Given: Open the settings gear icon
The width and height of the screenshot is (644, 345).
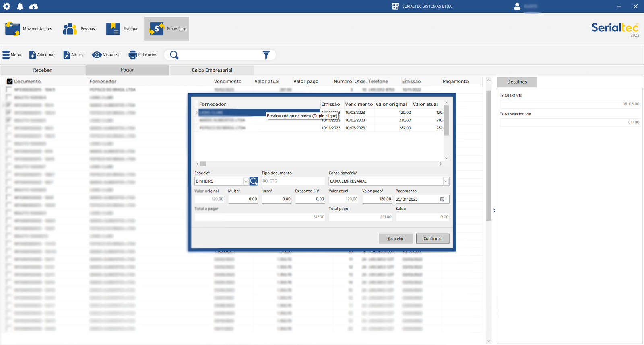Looking at the screenshot, I should [7, 6].
